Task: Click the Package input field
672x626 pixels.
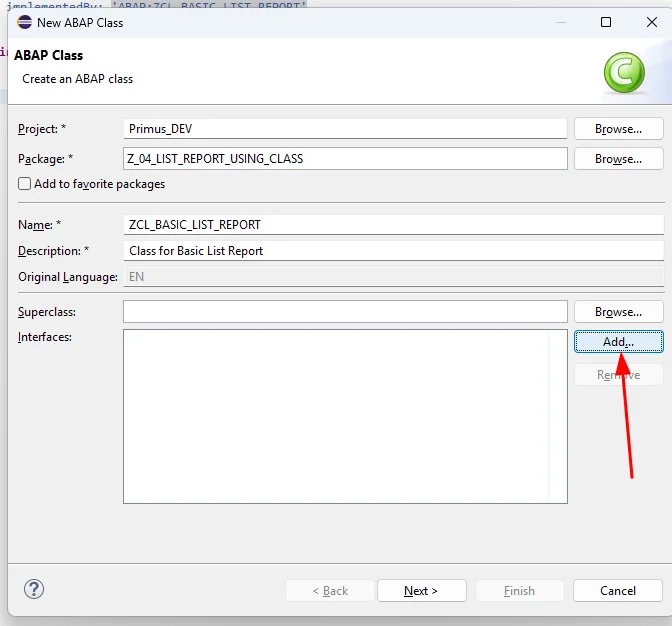Action: coord(345,159)
